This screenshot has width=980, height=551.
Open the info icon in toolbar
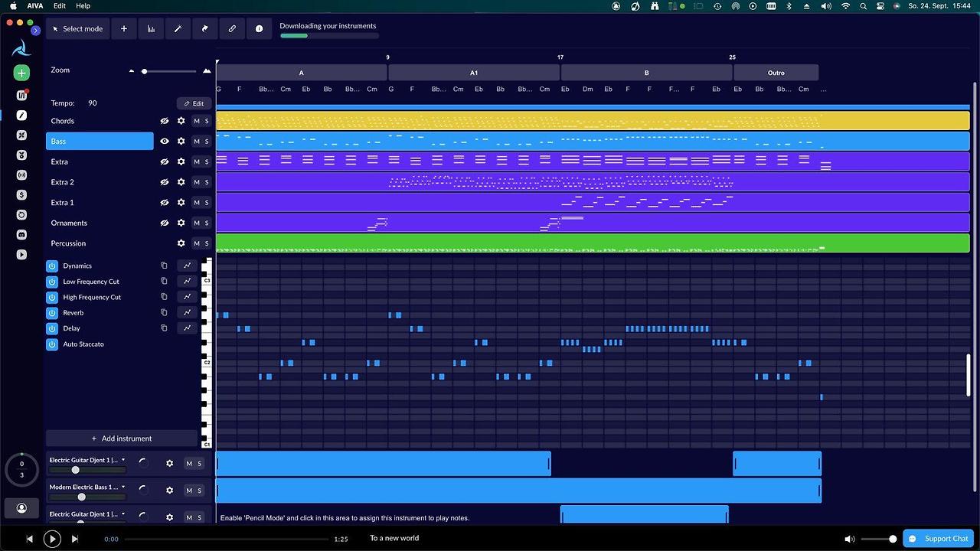259,29
